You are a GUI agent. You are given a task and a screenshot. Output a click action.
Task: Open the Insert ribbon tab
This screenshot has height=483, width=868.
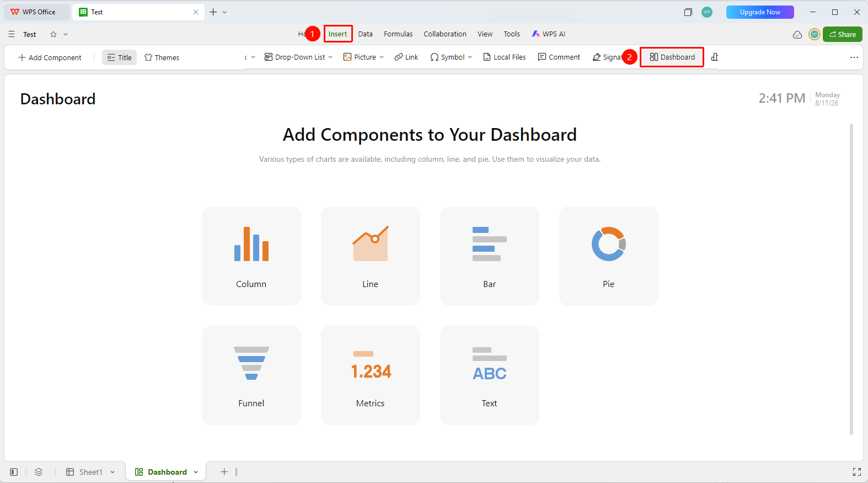pos(338,34)
